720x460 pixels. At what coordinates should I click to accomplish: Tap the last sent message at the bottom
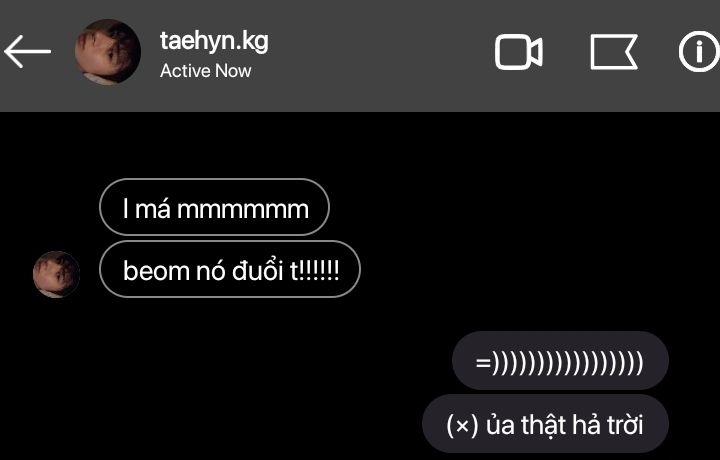point(546,423)
